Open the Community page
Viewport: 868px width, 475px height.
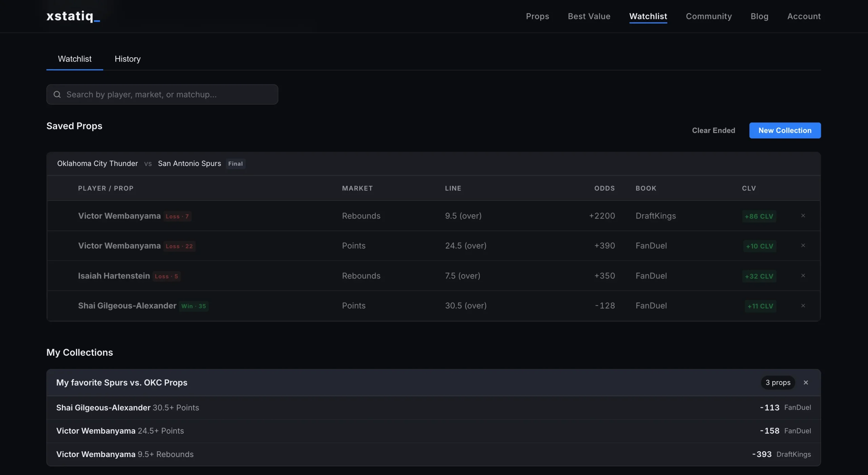tap(709, 16)
